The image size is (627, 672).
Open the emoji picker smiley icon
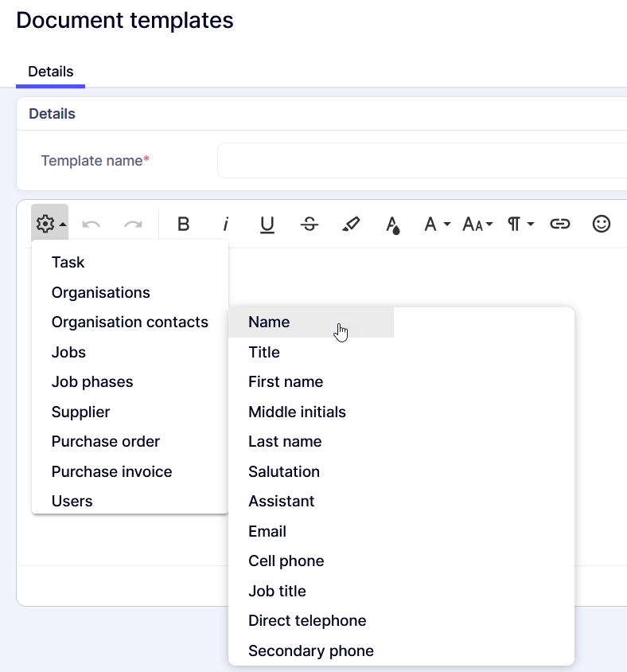point(602,225)
